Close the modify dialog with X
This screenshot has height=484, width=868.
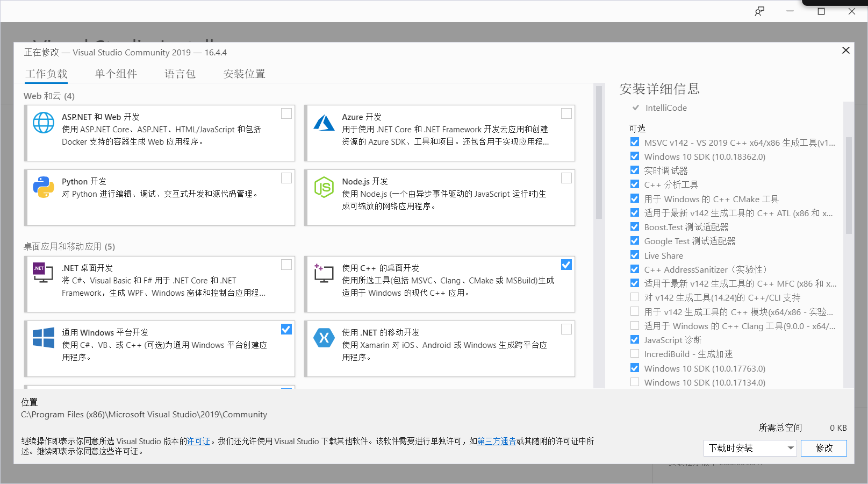[x=845, y=50]
